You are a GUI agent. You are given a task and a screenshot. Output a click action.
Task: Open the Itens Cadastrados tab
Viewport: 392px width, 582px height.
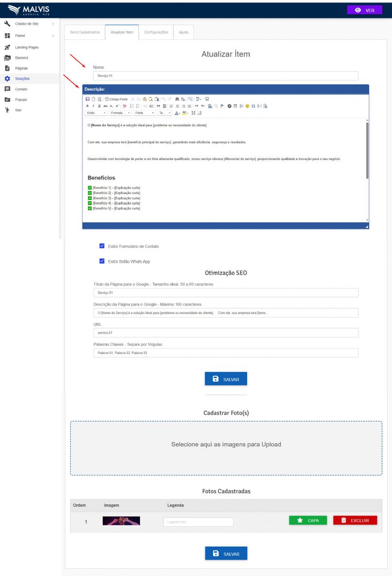click(85, 32)
